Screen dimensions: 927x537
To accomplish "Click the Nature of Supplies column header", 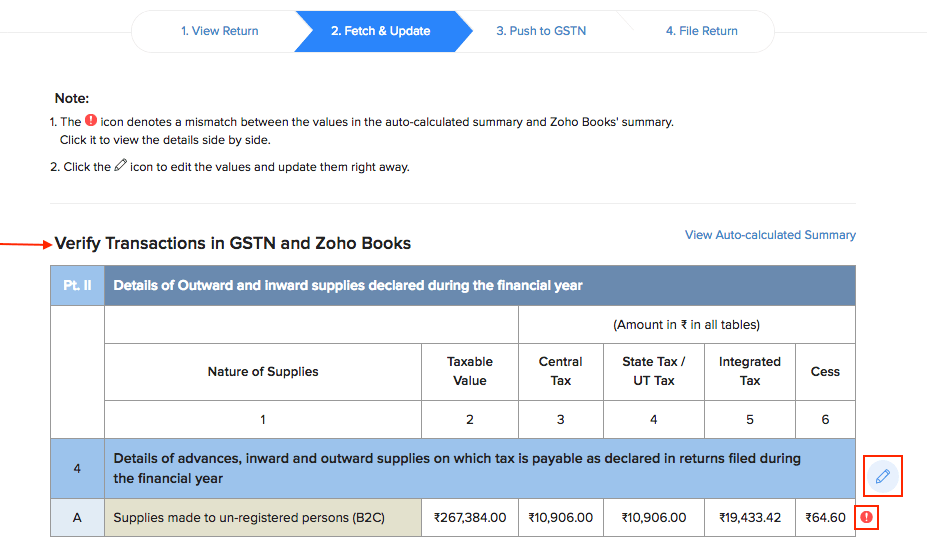I will 263,372.
